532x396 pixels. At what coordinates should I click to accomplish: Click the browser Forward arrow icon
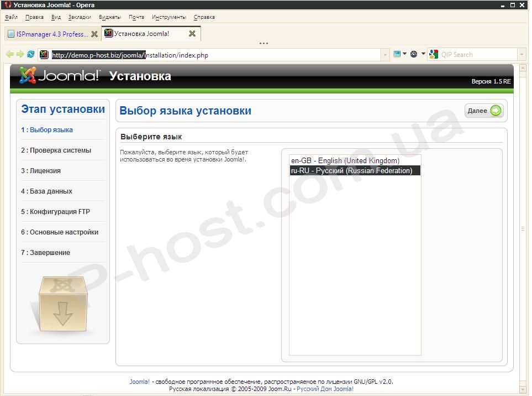(20, 54)
